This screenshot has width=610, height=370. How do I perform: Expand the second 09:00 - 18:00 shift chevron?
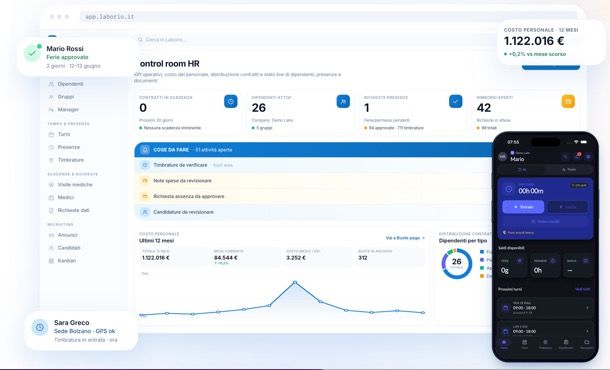(x=587, y=331)
